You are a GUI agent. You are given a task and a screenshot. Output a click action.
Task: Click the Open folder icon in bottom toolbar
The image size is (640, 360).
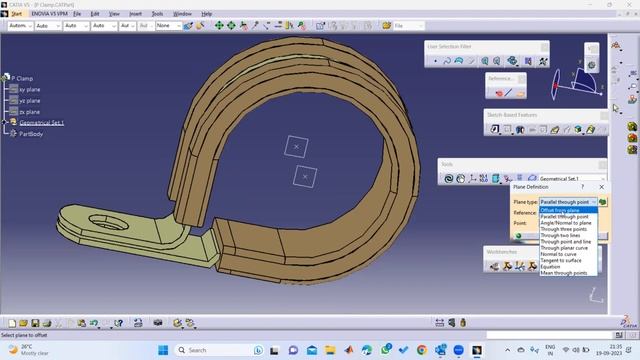tap(23, 323)
